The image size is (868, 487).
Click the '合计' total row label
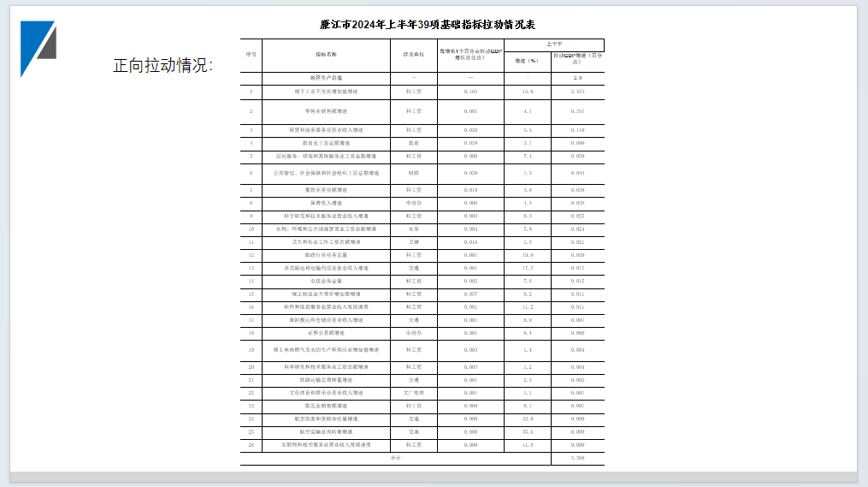click(x=395, y=458)
